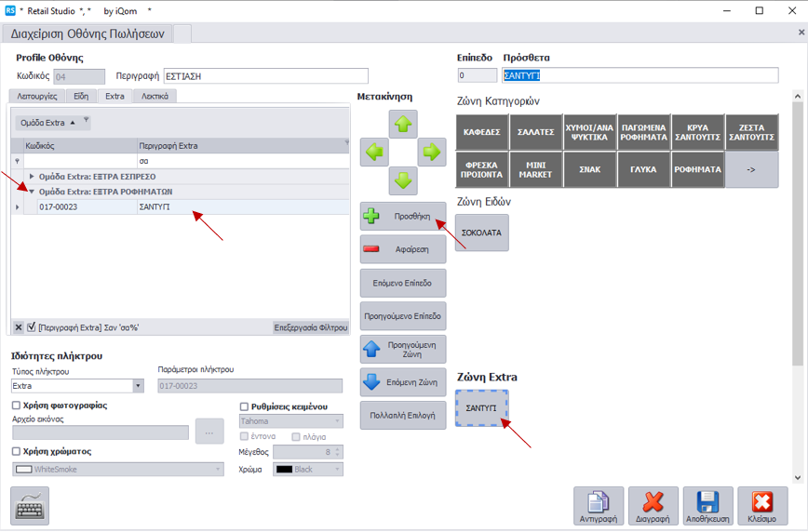Click the Προσθήκη add button

click(x=403, y=217)
